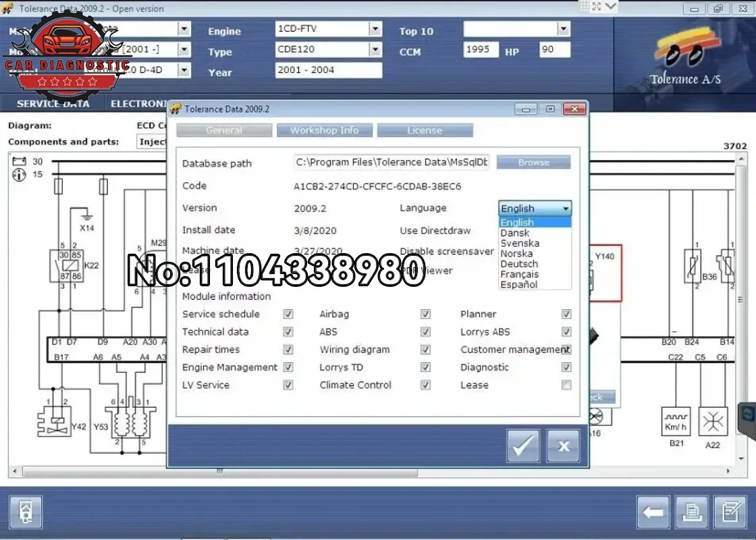Expand the Make dropdown arrow
This screenshot has height=540, width=756.
pos(184,29)
